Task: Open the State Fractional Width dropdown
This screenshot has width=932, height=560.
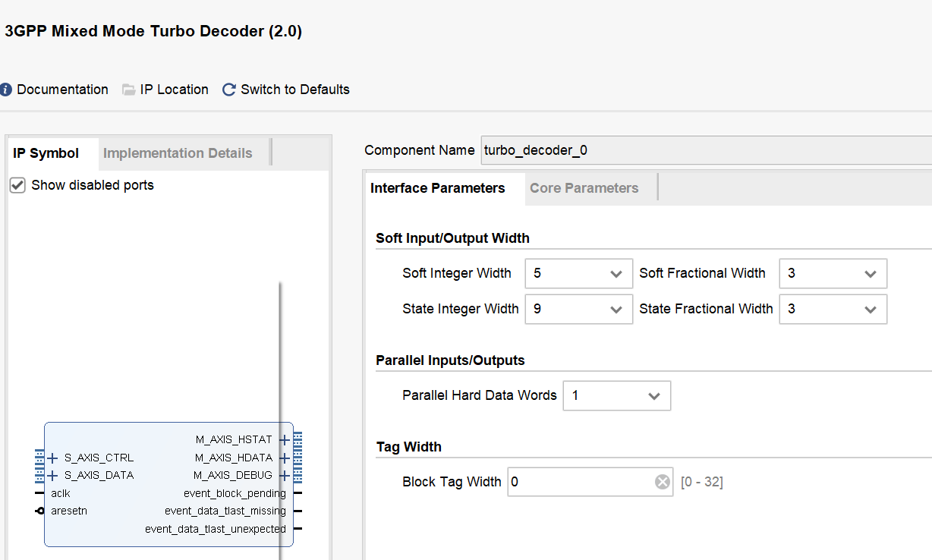Action: click(833, 310)
